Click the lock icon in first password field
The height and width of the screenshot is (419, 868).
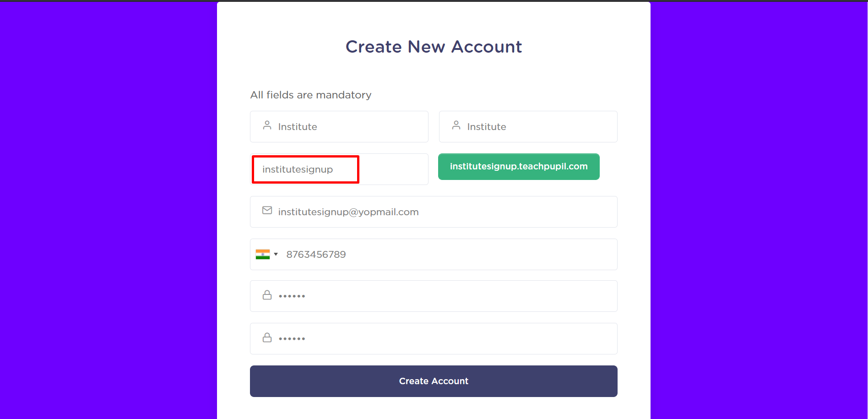coord(267,295)
